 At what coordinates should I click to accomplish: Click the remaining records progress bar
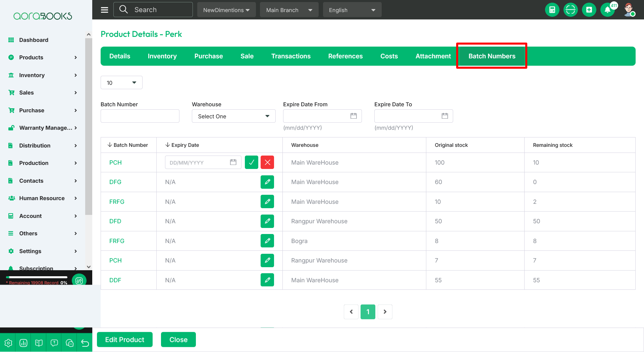[37, 277]
